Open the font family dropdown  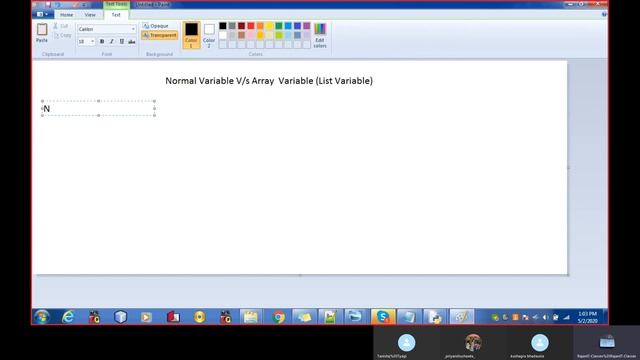click(133, 29)
